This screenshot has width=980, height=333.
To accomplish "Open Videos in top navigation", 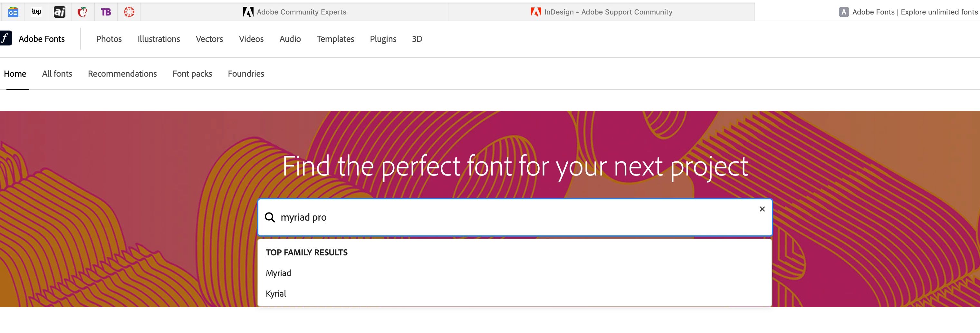I will [x=251, y=39].
